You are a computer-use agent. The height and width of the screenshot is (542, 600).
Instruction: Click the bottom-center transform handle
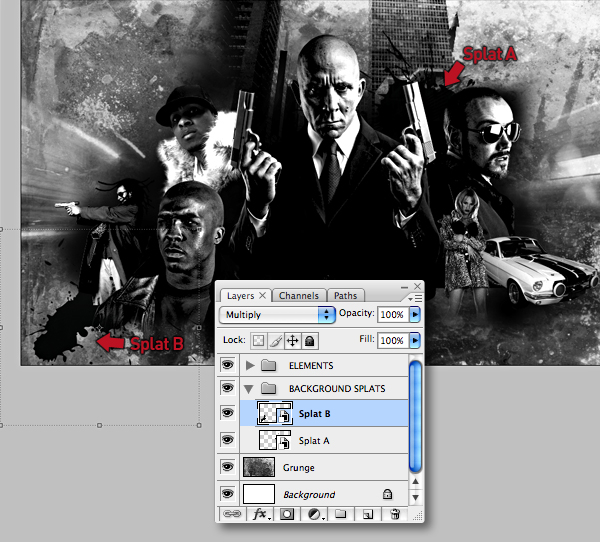[x=99, y=425]
